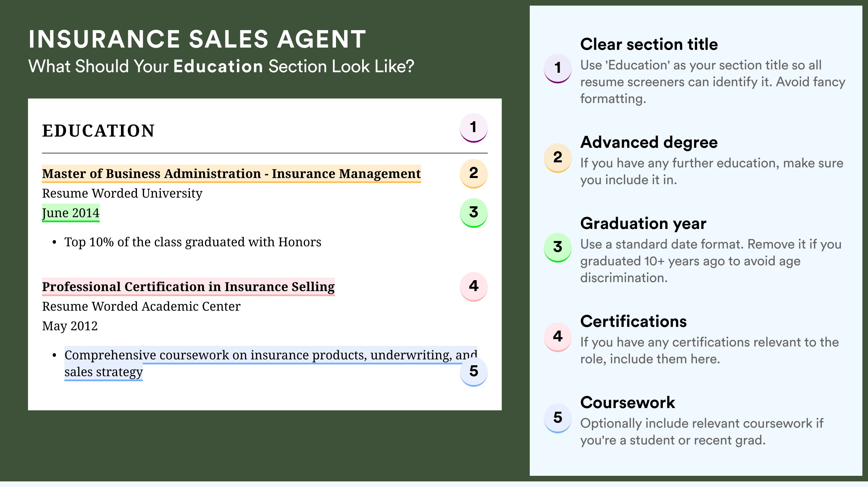Click the 'Graduation year' tip heading

coord(643,223)
